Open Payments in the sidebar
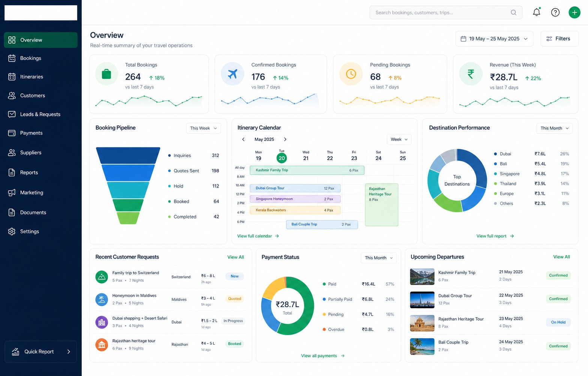This screenshot has width=588, height=376. click(40, 133)
